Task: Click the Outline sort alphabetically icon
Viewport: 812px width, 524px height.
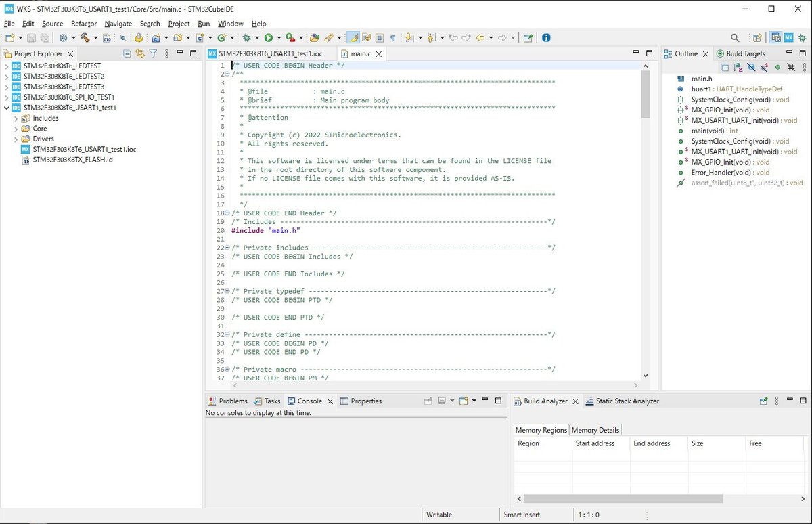Action: [738, 68]
